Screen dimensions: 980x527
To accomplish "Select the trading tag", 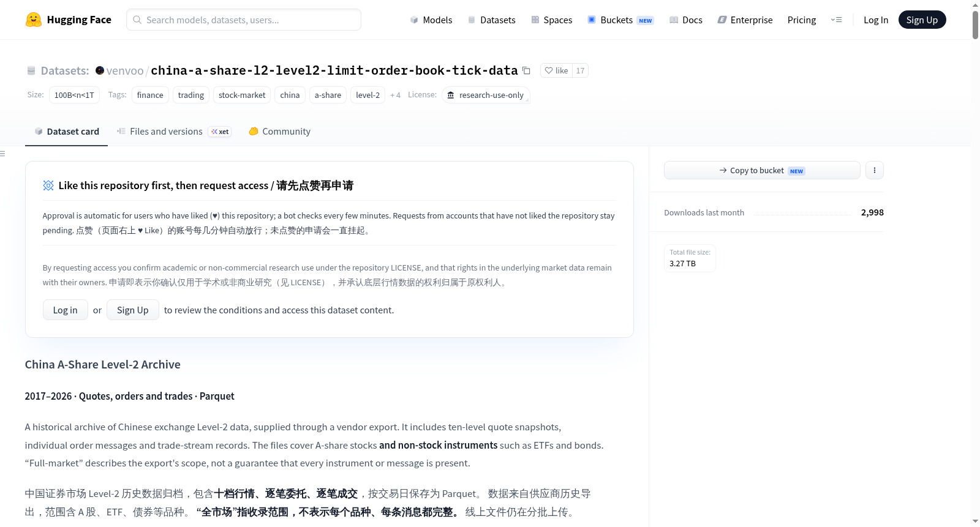I will [191, 95].
